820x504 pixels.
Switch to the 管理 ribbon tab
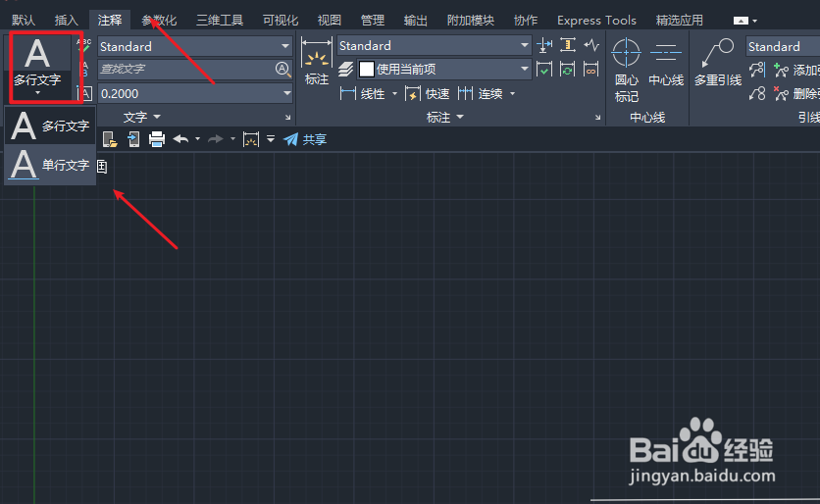(x=373, y=21)
